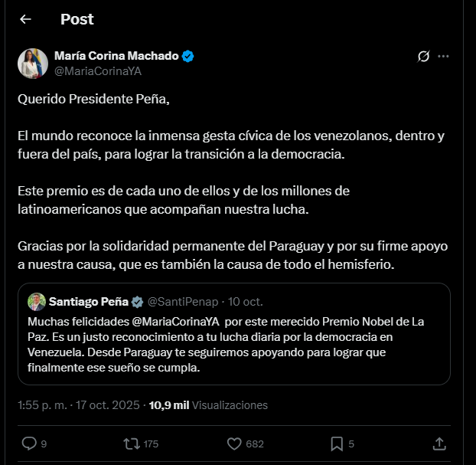The width and height of the screenshot is (476, 465).
Task: Bookmark the post with the bookmark icon
Action: pos(336,443)
